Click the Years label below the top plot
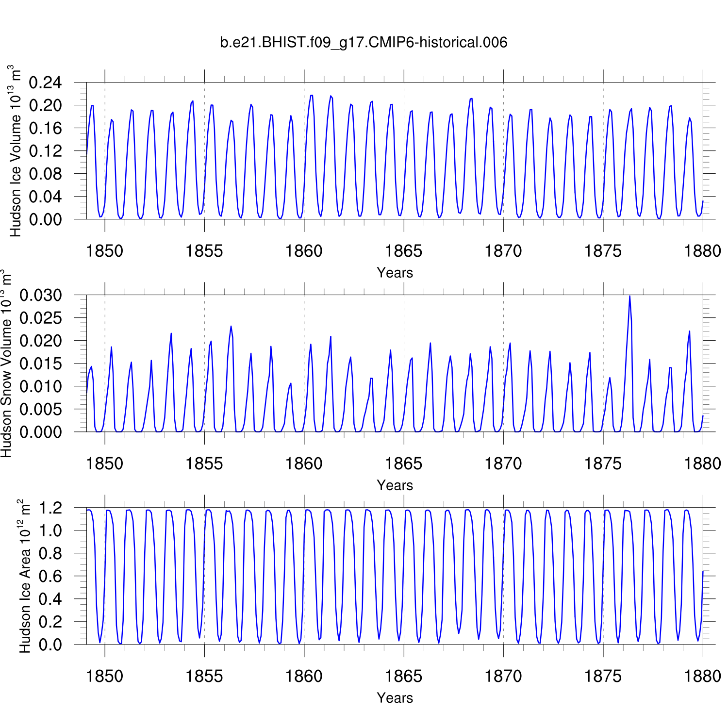This screenshot has width=728, height=728. (395, 273)
